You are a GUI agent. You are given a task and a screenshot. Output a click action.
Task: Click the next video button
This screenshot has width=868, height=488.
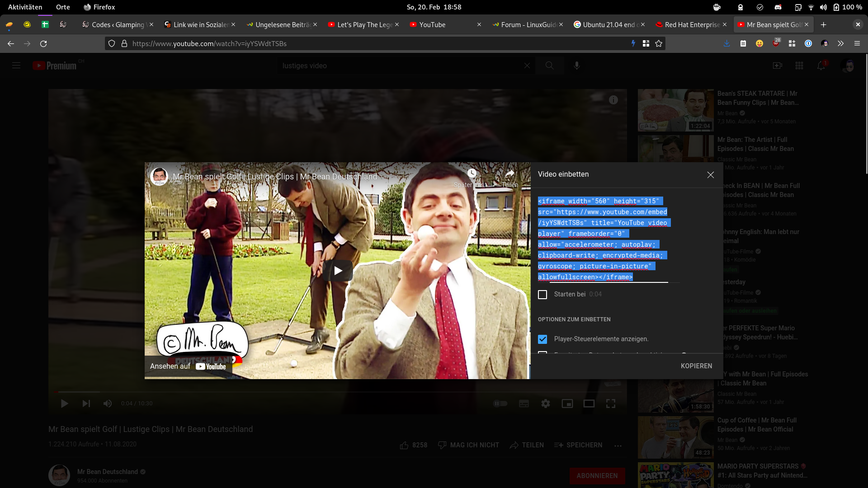pyautogui.click(x=86, y=404)
